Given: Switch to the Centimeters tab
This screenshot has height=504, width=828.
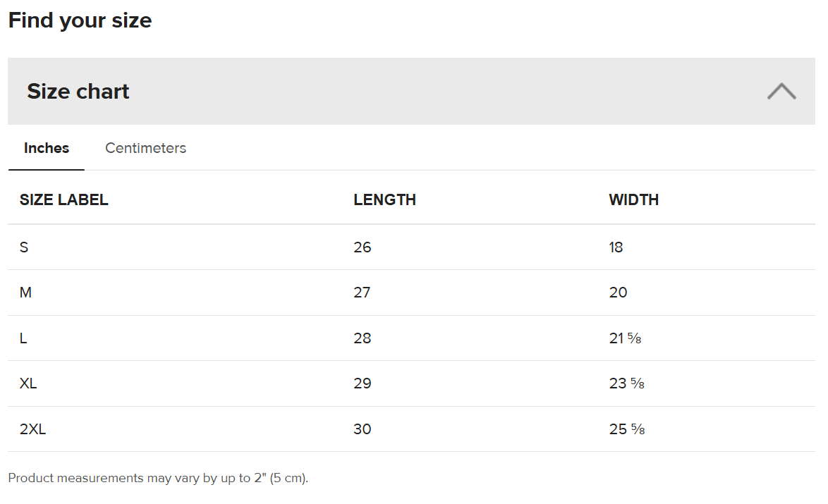Looking at the screenshot, I should click(145, 148).
